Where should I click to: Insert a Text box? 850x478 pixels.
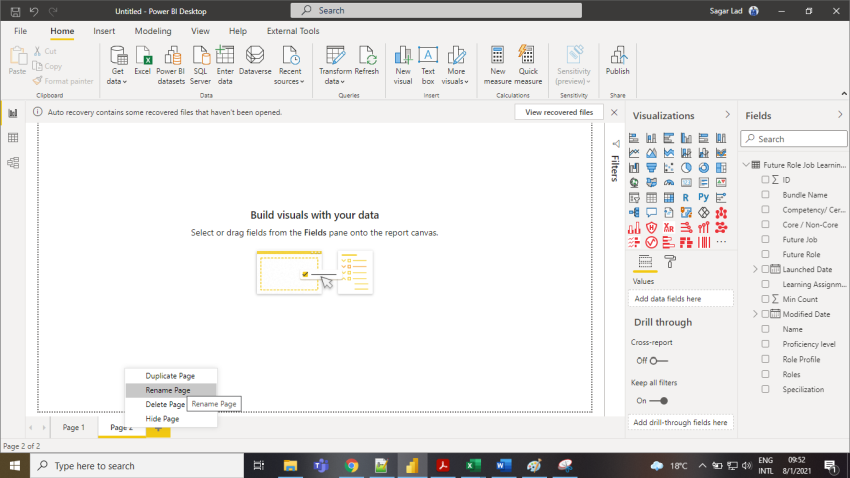[x=428, y=65]
